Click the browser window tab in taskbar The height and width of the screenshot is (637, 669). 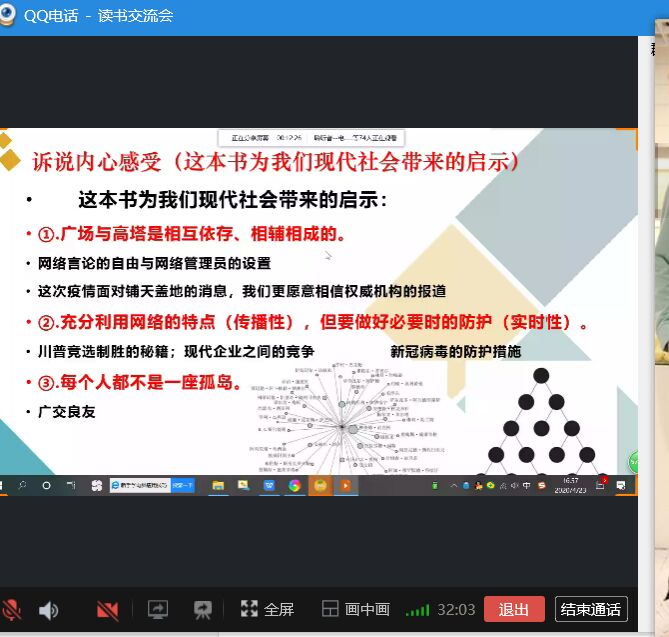[138, 485]
